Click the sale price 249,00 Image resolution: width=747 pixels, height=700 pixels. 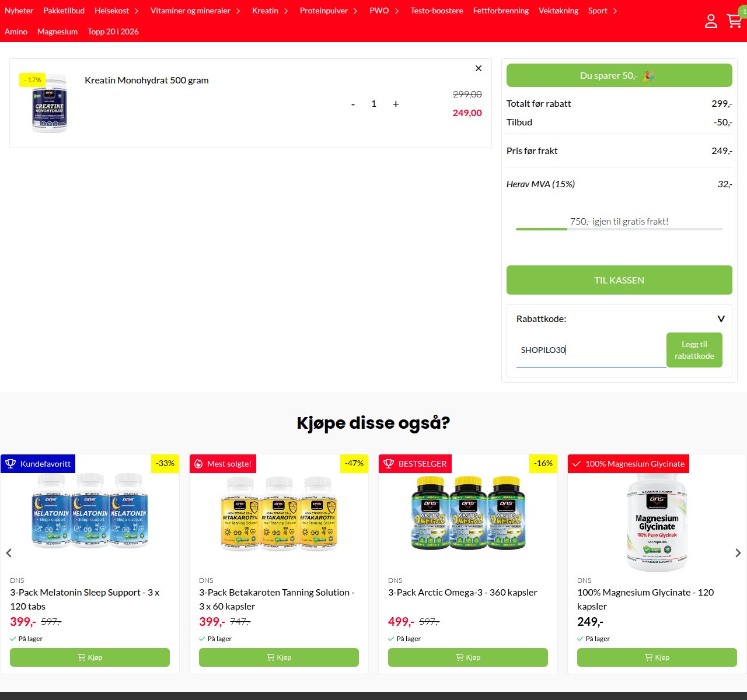click(x=467, y=113)
